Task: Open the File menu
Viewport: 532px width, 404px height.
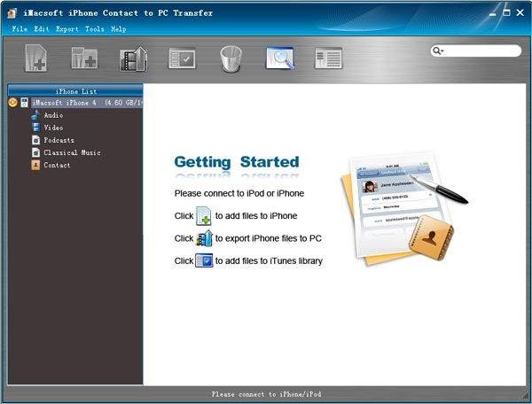Action: pyautogui.click(x=20, y=29)
